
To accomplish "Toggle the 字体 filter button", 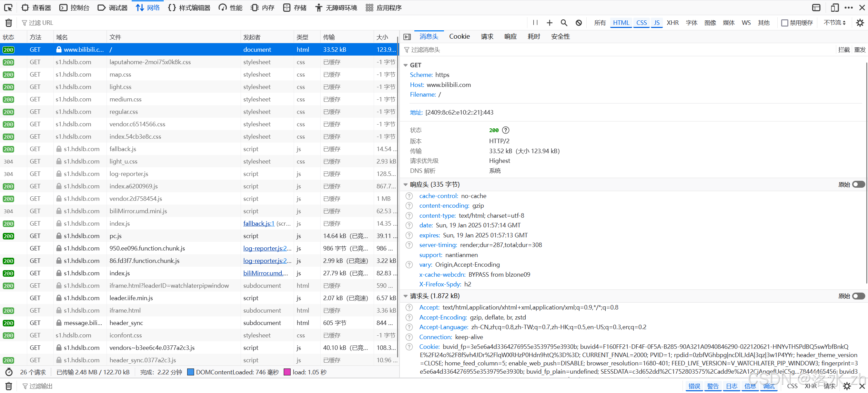I will (x=692, y=23).
